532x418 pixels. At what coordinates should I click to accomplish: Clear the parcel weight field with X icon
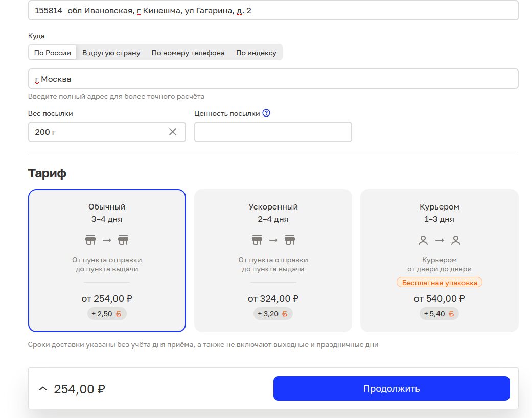click(x=173, y=132)
